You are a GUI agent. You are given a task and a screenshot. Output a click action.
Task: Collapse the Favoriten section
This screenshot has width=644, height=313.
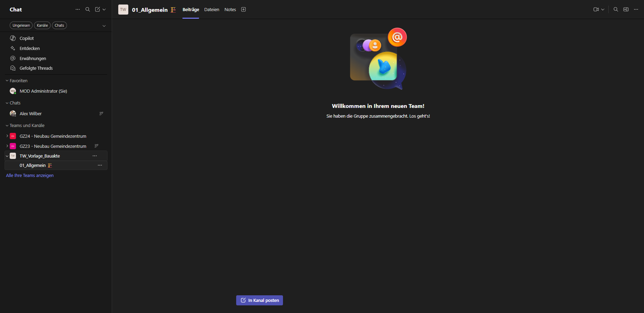[x=7, y=81]
